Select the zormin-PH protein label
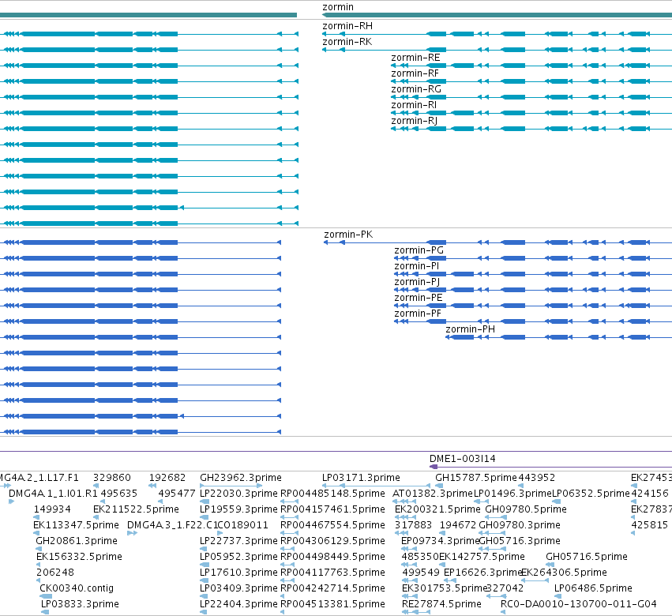 point(470,329)
